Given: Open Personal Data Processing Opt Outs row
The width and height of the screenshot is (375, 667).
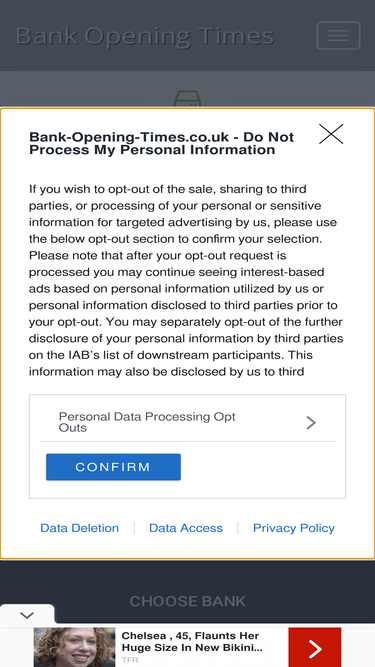Looking at the screenshot, I should point(187,422).
